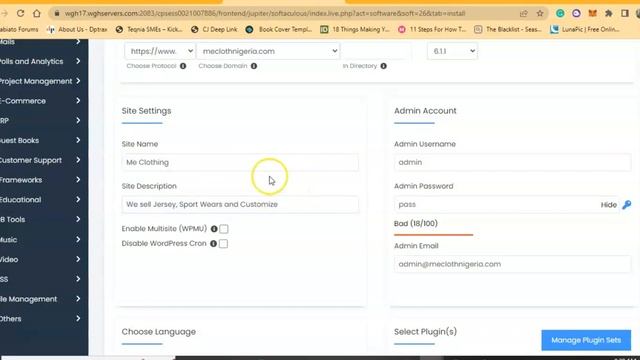Open the https://www. protocol dropdown

(x=160, y=51)
